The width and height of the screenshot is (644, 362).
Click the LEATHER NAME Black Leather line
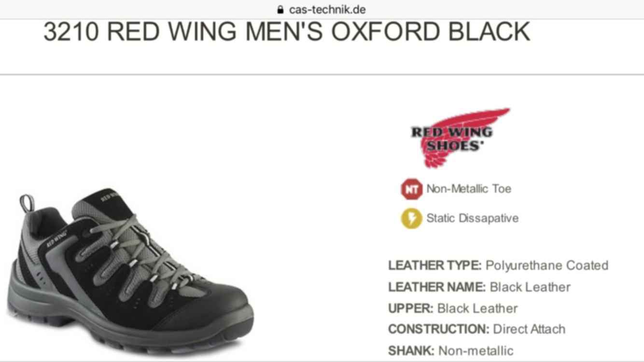click(x=479, y=287)
